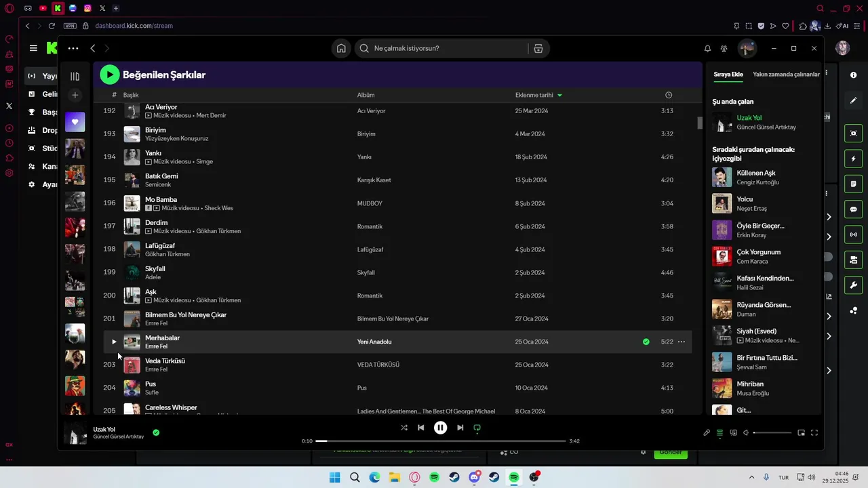Screen dimensions: 868x488
Task: Toggle liked checkmark on Merhabalar row
Action: tap(646, 342)
